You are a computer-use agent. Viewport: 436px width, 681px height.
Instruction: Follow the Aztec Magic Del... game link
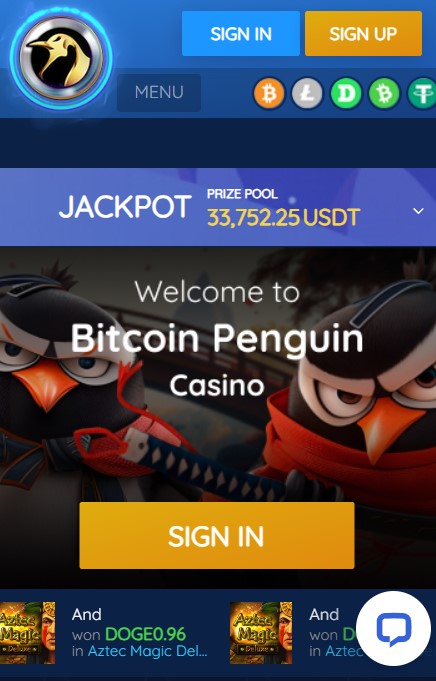pos(148,651)
